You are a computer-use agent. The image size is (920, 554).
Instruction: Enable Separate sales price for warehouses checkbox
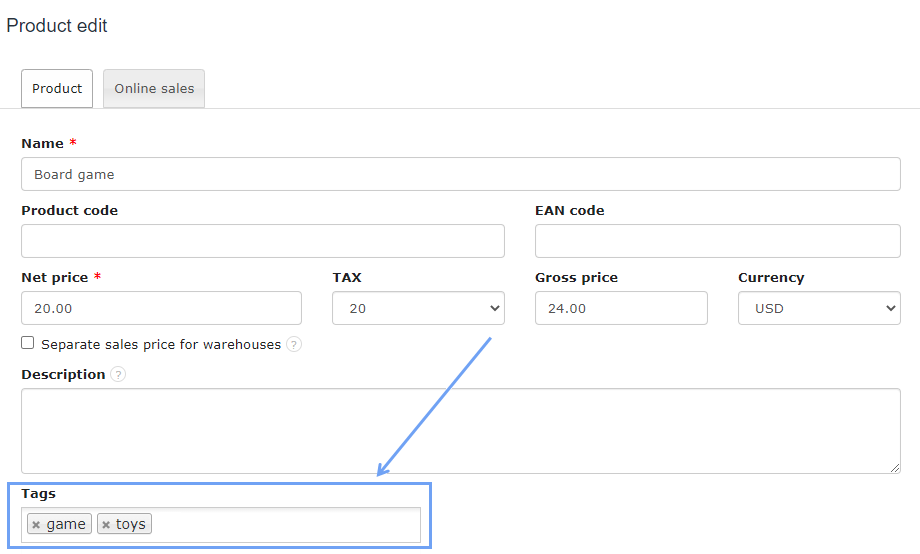[28, 343]
